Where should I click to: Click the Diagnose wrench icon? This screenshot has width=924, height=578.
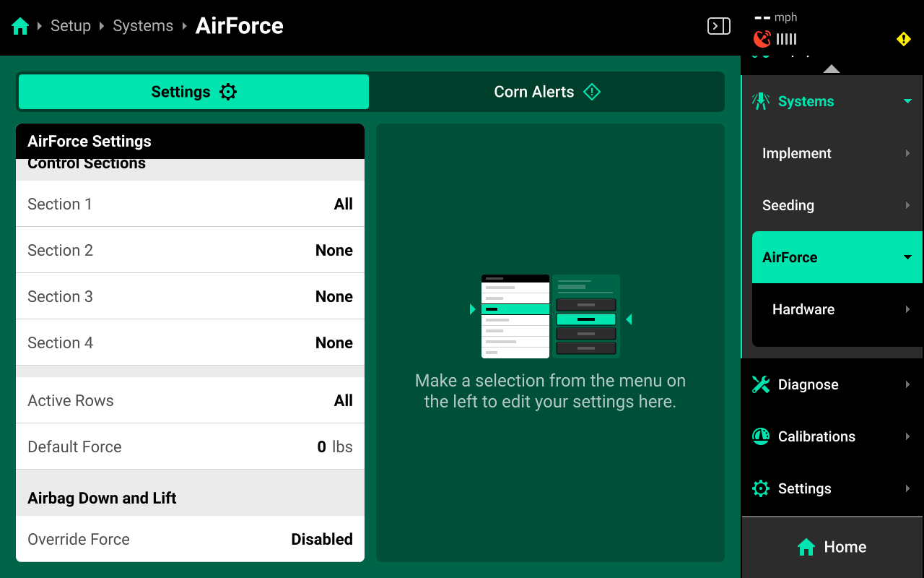coord(761,384)
